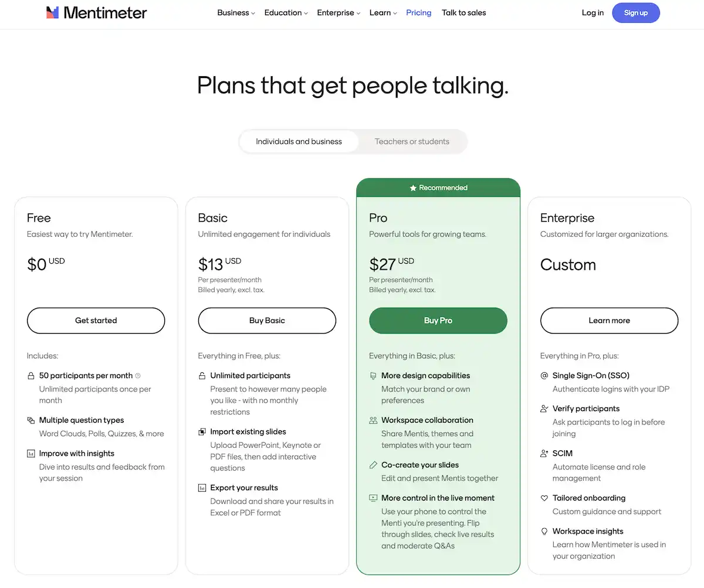Image resolution: width=704 pixels, height=588 pixels.
Task: Click the Mentimeter logo icon
Action: click(x=52, y=12)
